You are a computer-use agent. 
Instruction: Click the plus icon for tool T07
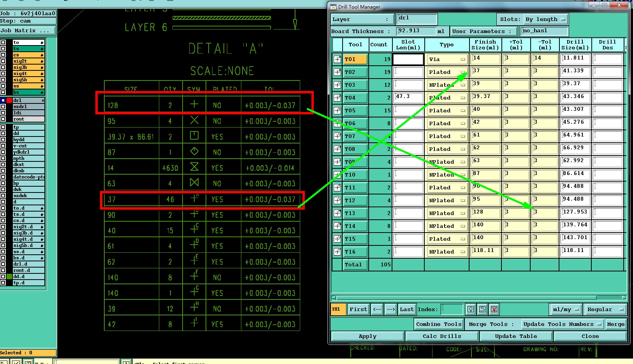(x=337, y=136)
